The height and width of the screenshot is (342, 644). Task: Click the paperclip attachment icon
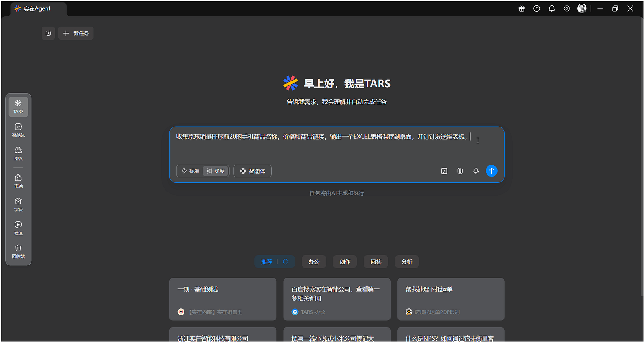click(x=460, y=171)
